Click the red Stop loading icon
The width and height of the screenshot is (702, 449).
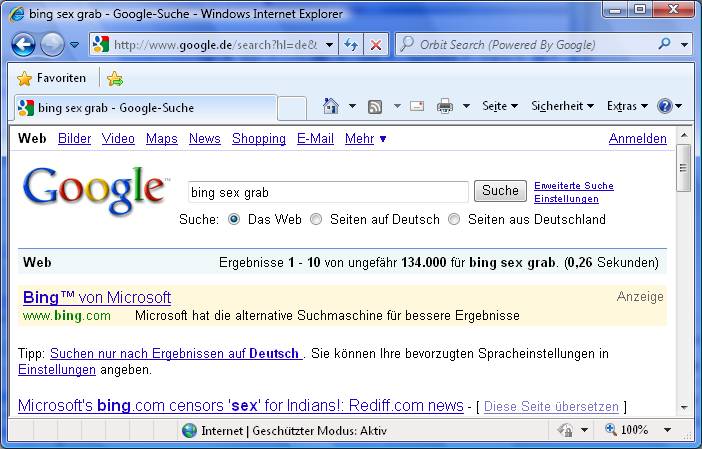375,45
